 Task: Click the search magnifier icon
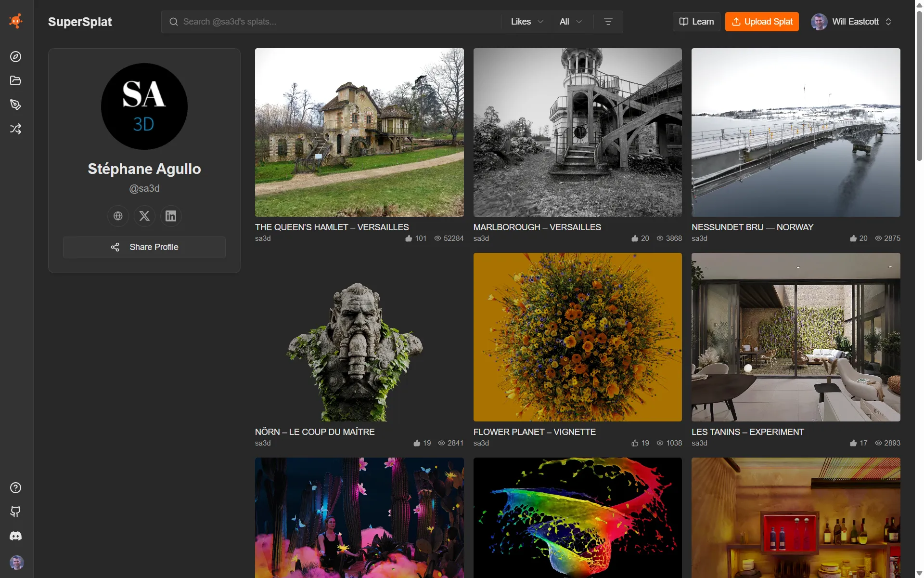174,22
